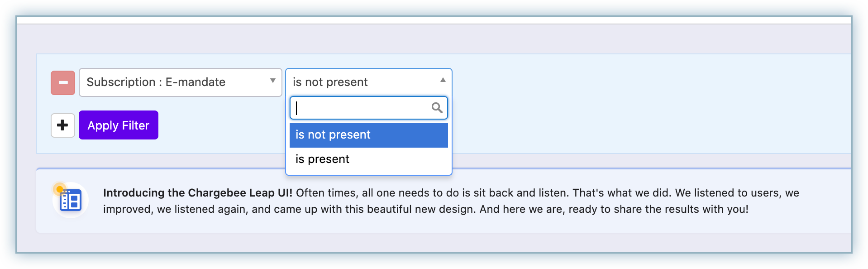Add a new filter row with the plus icon
Screen dimensions: 868x269
pyautogui.click(x=63, y=125)
